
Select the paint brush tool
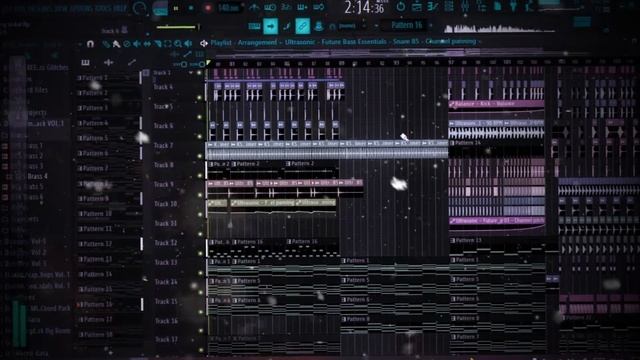click(x=116, y=44)
